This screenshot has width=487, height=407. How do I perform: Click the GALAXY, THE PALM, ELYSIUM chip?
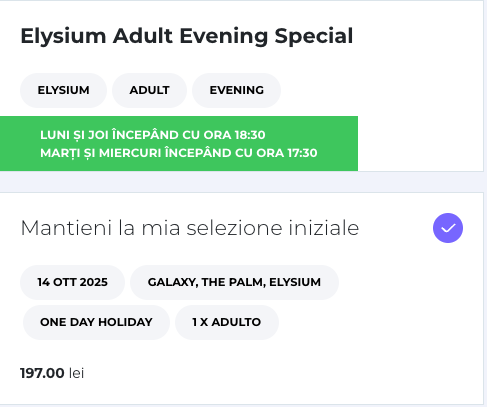point(234,282)
